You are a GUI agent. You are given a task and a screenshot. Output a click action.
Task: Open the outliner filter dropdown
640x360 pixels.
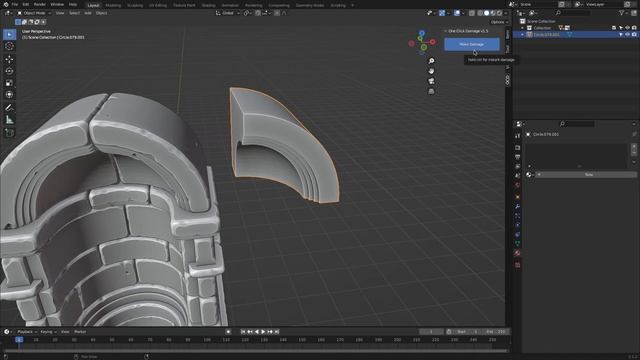(623, 13)
